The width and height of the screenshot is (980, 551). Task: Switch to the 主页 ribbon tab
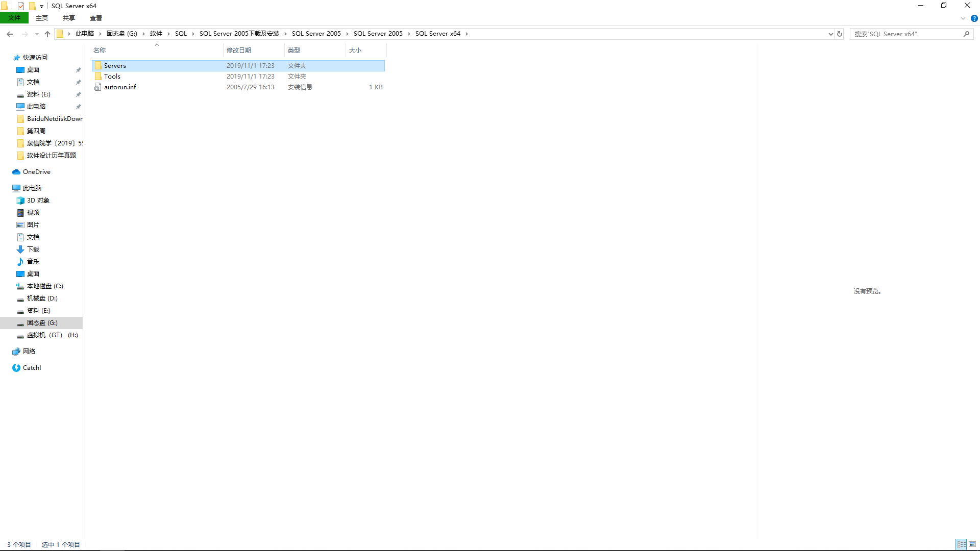point(42,18)
